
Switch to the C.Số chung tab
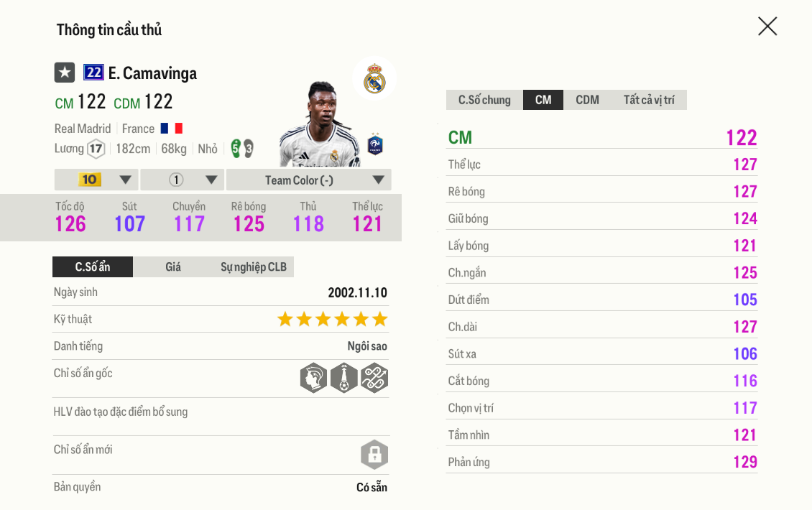tap(484, 100)
